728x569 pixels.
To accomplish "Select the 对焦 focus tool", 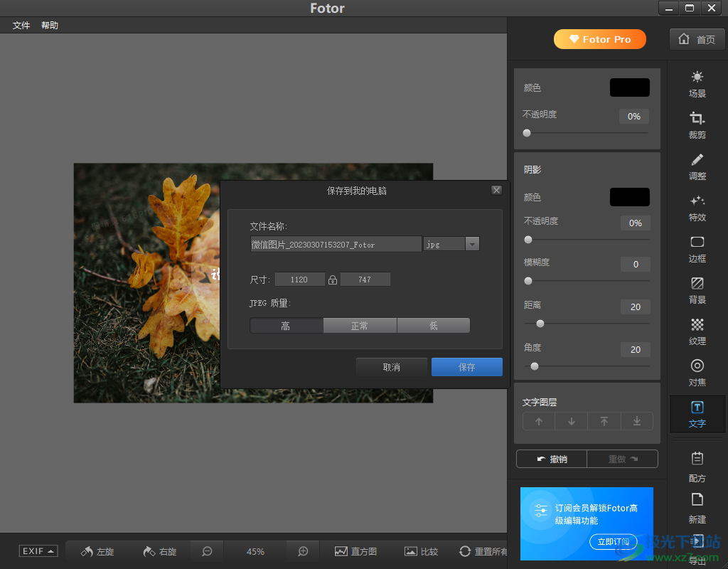I will 697,372.
